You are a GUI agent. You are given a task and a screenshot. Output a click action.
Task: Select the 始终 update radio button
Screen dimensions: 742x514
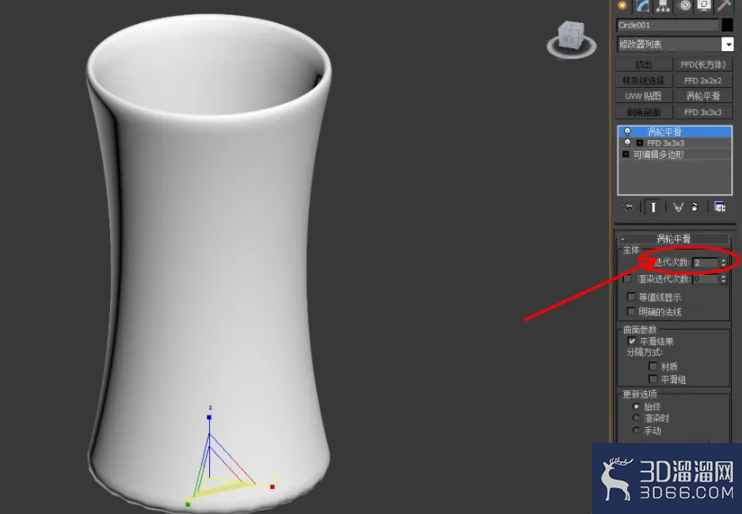click(636, 407)
